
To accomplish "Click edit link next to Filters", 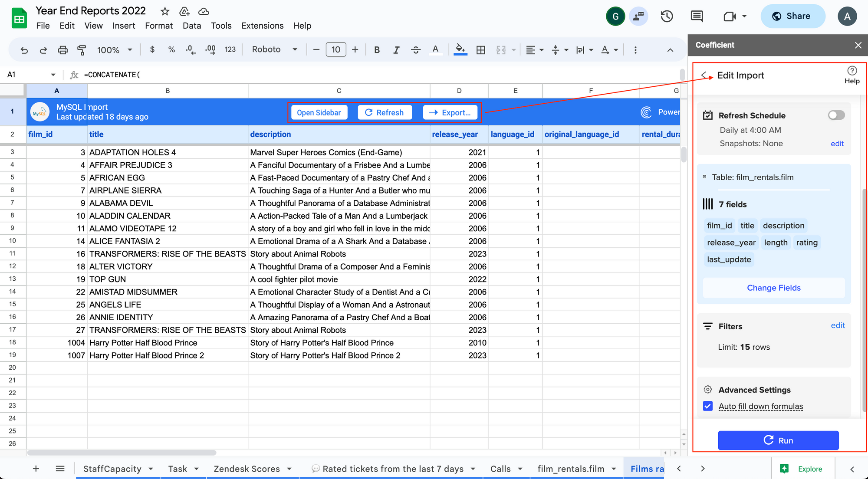I will click(x=838, y=325).
